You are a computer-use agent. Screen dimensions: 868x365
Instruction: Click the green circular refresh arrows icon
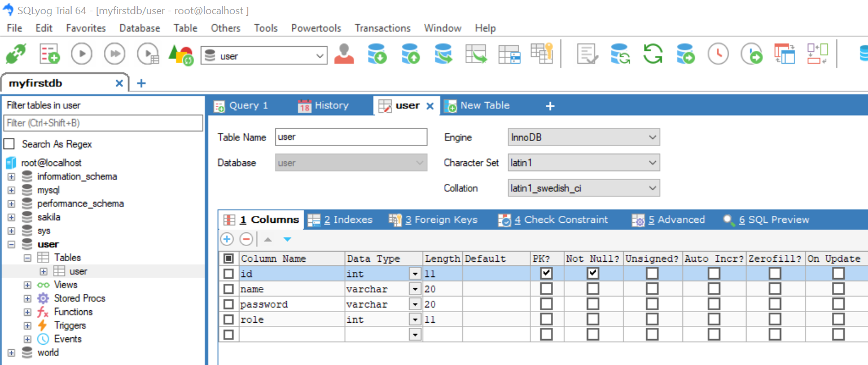coord(653,54)
